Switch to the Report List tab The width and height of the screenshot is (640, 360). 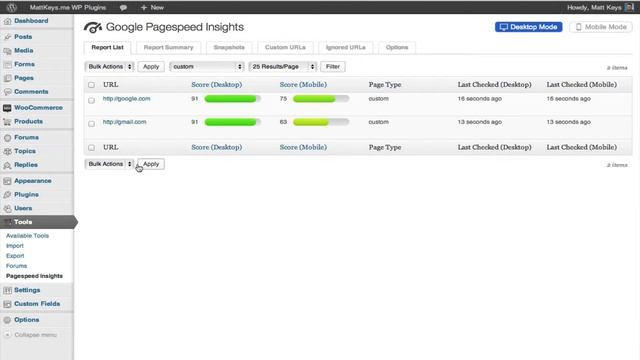pos(107,47)
